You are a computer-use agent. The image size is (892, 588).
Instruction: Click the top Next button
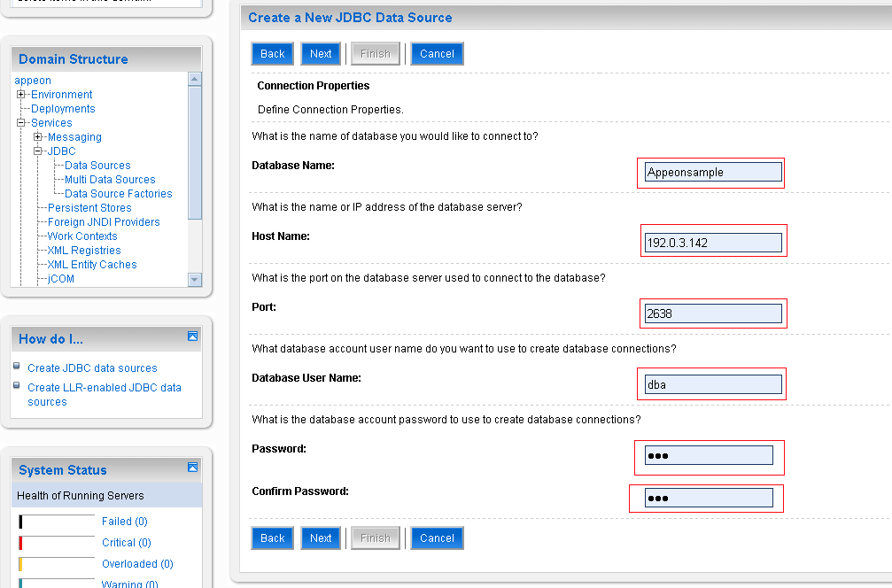pyautogui.click(x=321, y=54)
